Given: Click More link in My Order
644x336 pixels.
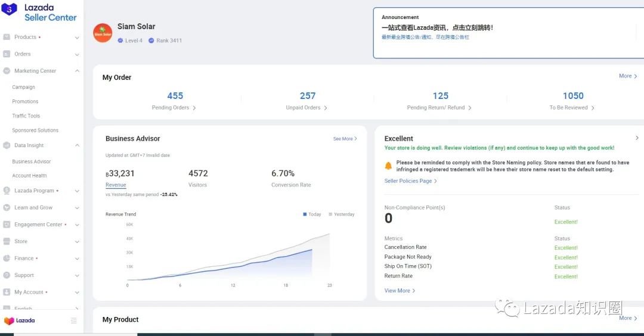Looking at the screenshot, I should pyautogui.click(x=628, y=76).
